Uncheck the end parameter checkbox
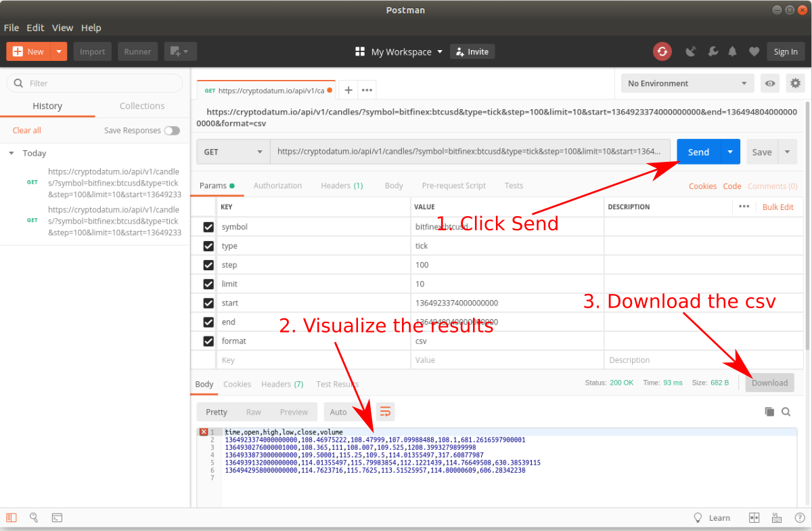Screen dimensions: 812x531 tap(208, 322)
